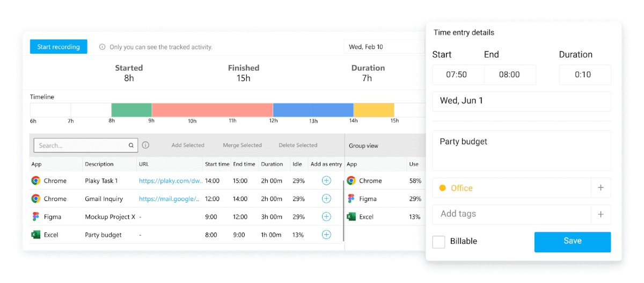This screenshot has height=283, width=644.
Task: Select the blue 12h–14h timeline block
Action: pyautogui.click(x=313, y=110)
